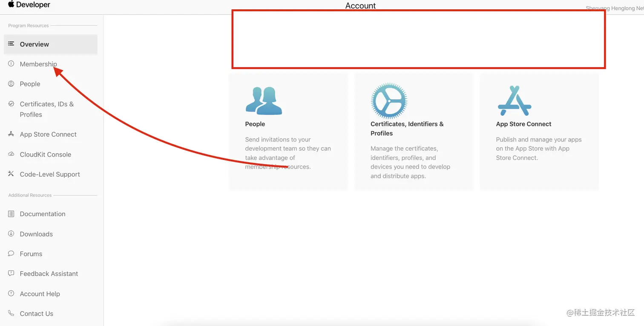Open App Store Connect in sidebar
The height and width of the screenshot is (326, 644).
point(48,134)
